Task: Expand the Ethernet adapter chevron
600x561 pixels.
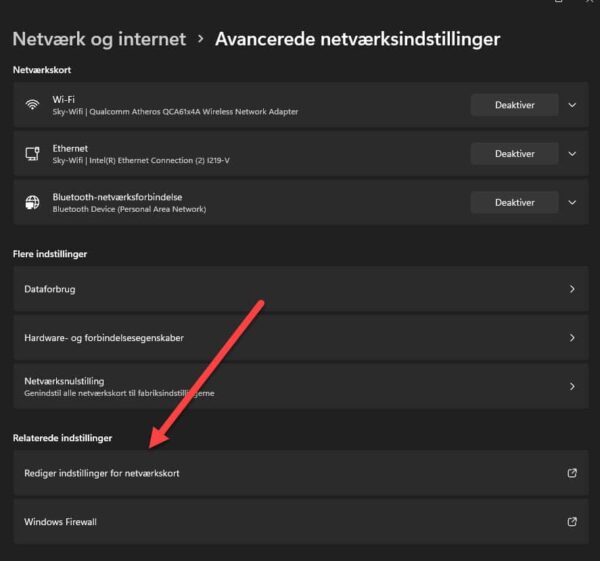Action: coord(572,154)
